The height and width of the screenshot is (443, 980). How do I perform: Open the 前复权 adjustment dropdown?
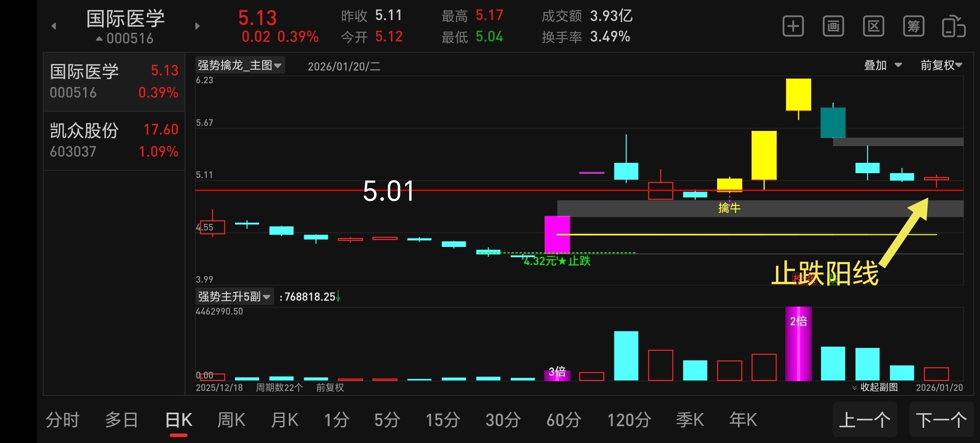[x=941, y=65]
